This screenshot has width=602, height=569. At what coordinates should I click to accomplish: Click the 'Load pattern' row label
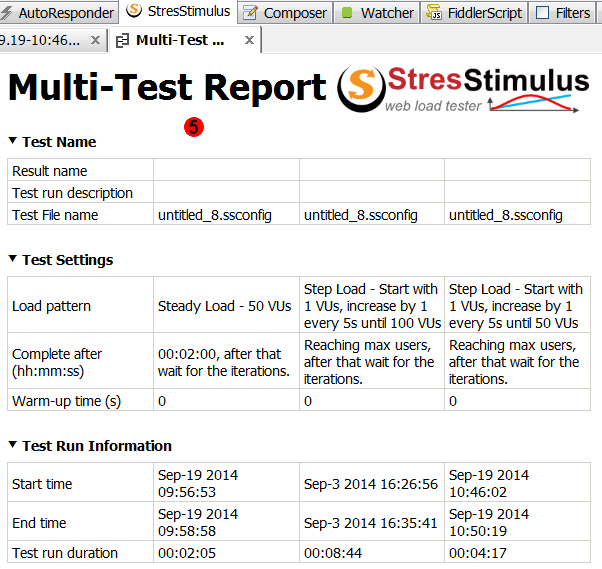pyautogui.click(x=51, y=306)
